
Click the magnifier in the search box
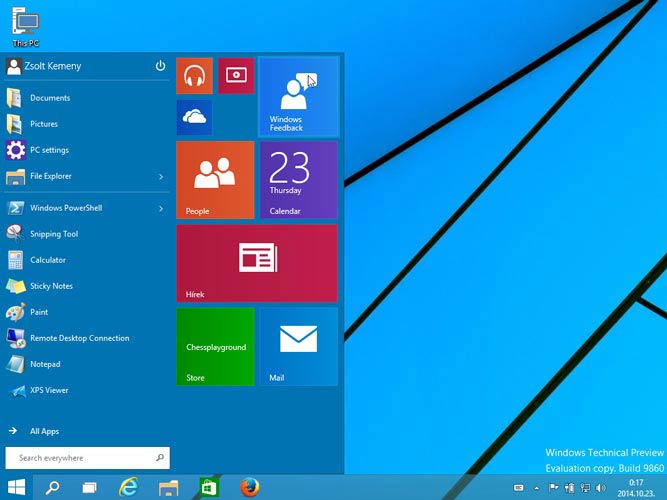[160, 458]
